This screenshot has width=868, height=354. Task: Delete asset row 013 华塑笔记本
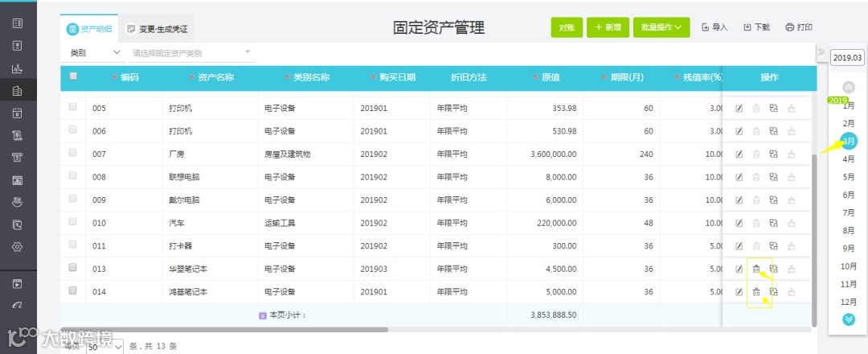point(756,269)
